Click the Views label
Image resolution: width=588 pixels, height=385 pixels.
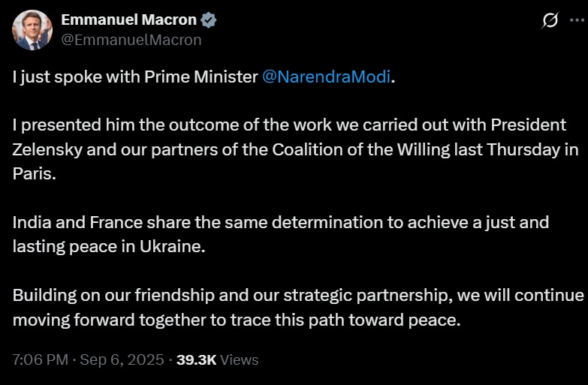tap(240, 359)
